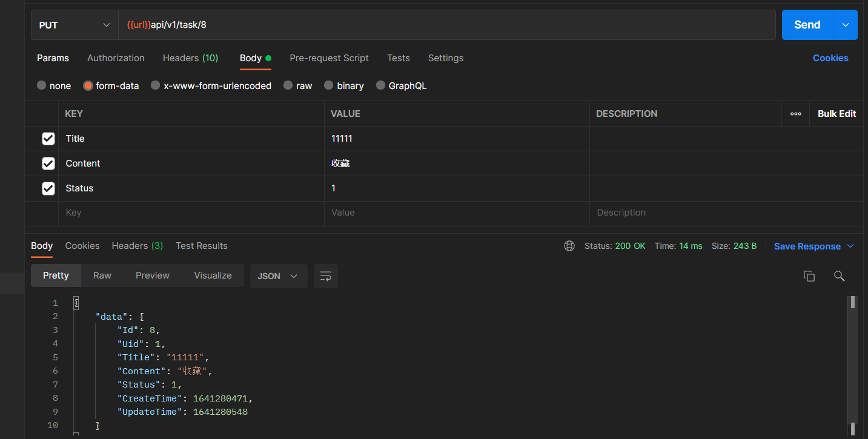Click the Bulk Edit button
Screen dimensions: 868x439
pyautogui.click(x=837, y=114)
